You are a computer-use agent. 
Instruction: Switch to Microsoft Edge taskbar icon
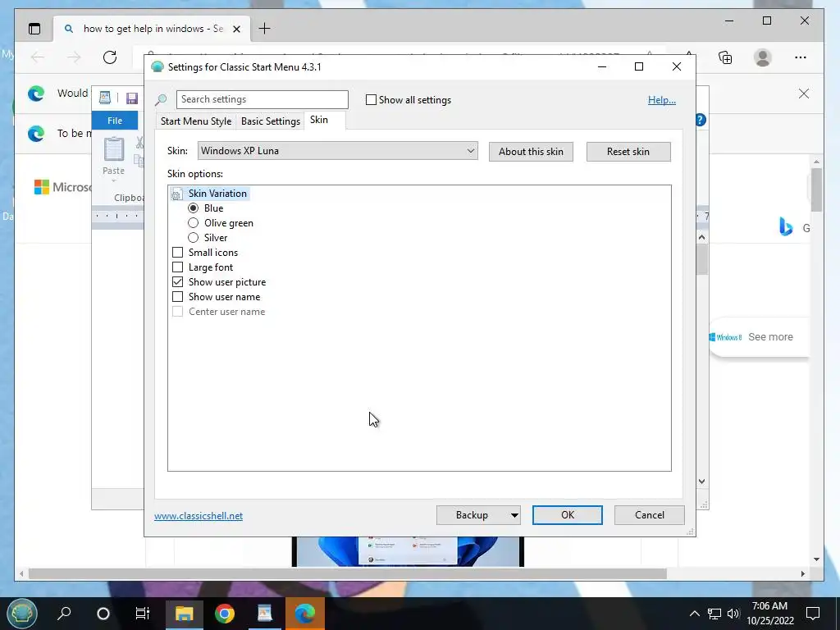click(x=305, y=614)
